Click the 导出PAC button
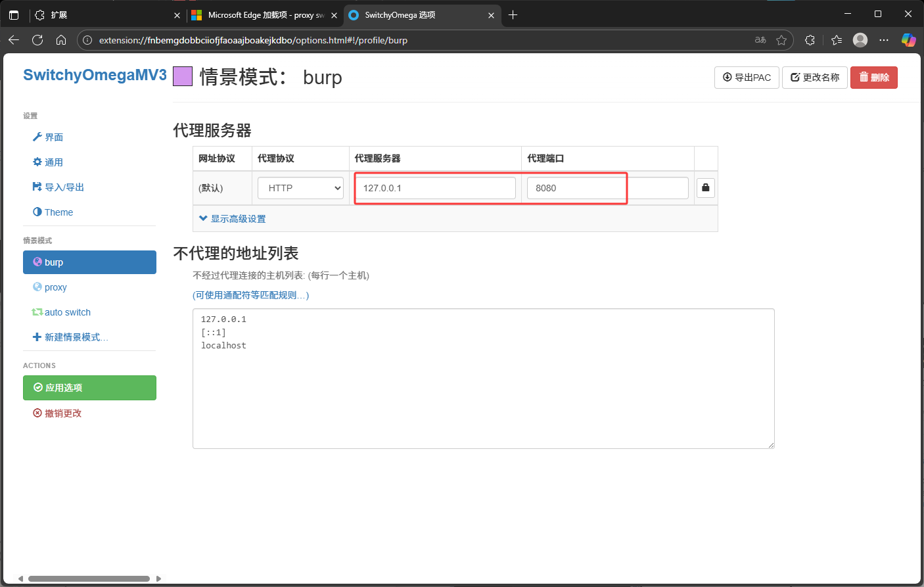This screenshot has height=587, width=924. [747, 78]
